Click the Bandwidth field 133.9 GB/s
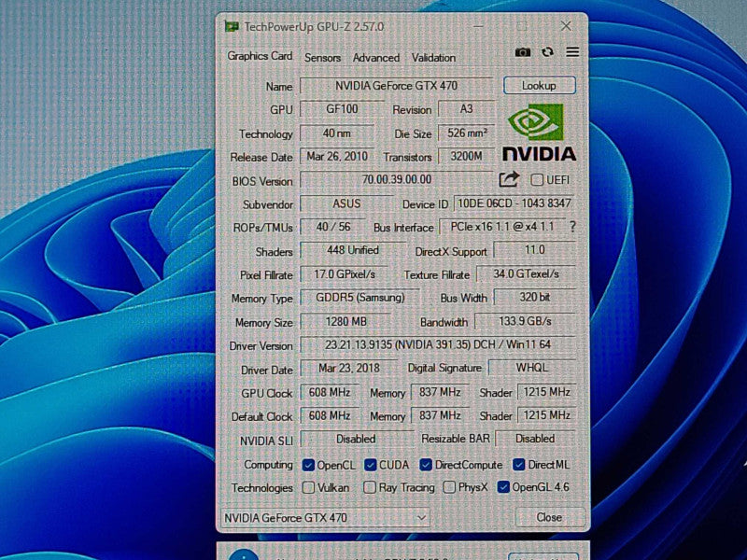The width and height of the screenshot is (747, 560). (525, 321)
